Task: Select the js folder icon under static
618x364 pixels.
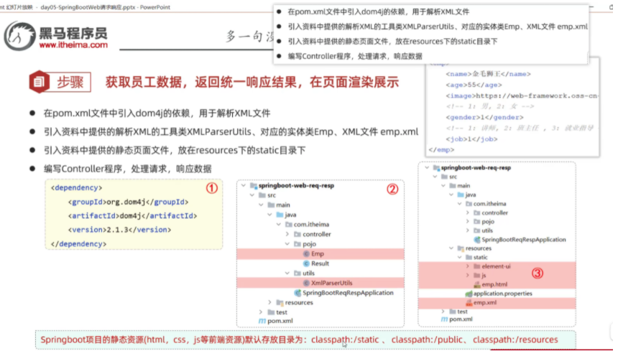Action: pos(477,276)
